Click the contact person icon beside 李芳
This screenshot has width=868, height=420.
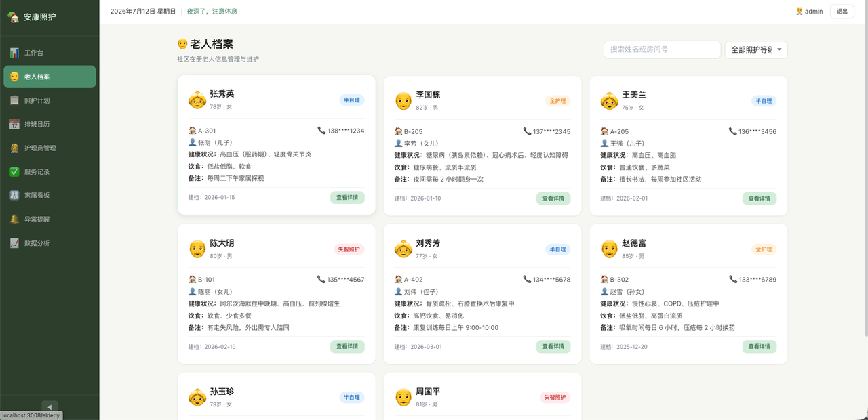point(399,144)
